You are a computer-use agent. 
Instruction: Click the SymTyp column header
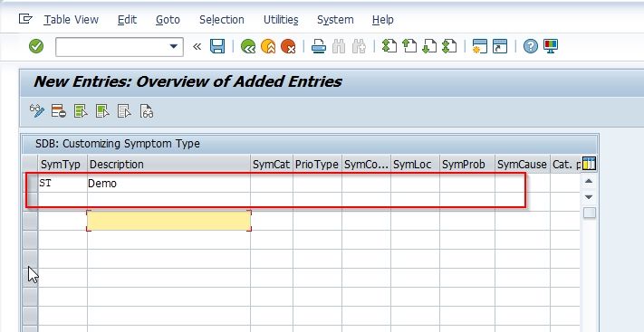[62, 164]
